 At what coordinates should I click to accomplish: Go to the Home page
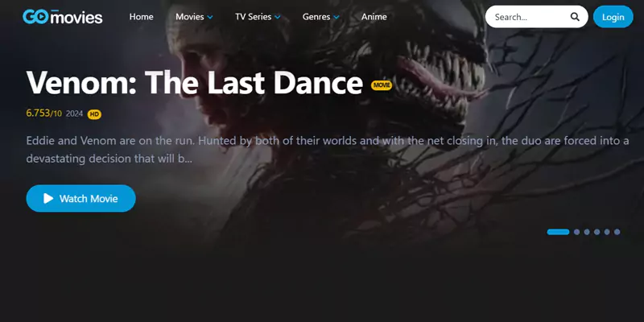coord(142,17)
